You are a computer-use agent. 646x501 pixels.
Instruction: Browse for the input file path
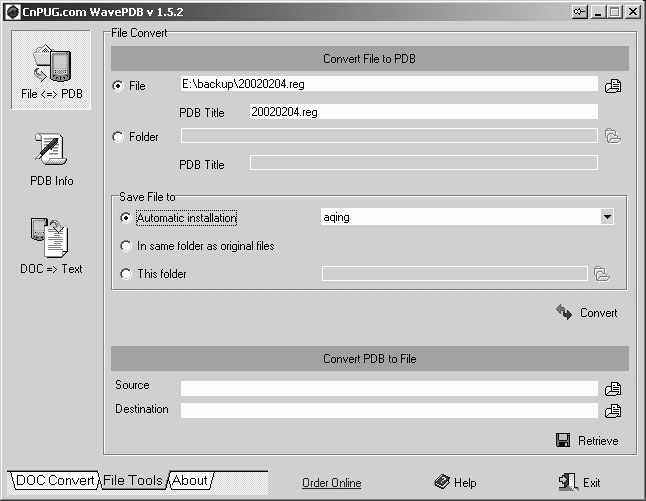pyautogui.click(x=613, y=86)
